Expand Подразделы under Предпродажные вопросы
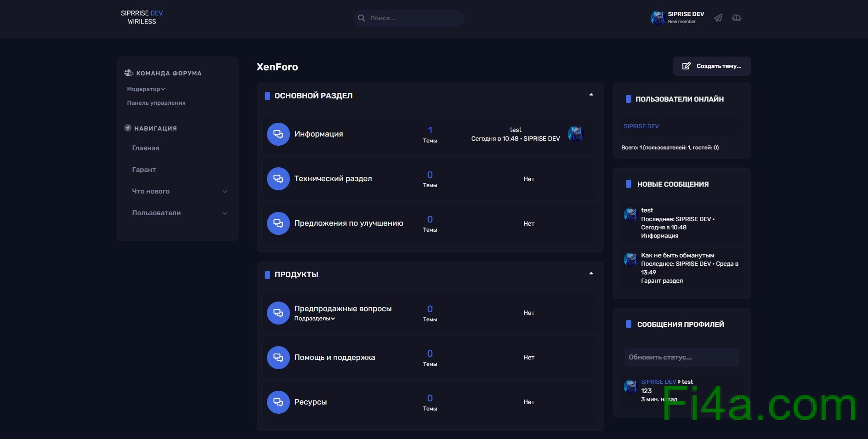The width and height of the screenshot is (868, 439). tap(314, 319)
